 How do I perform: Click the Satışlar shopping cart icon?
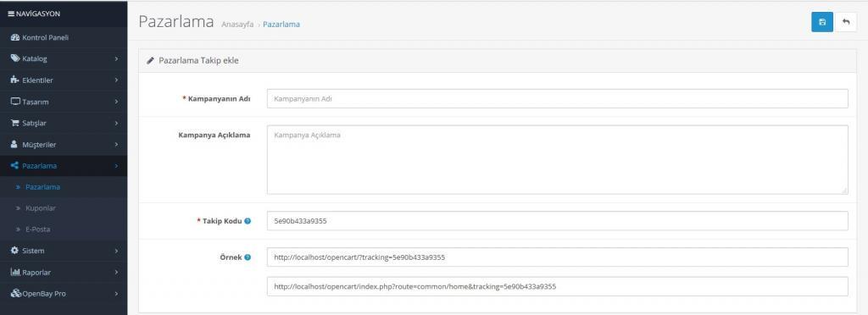pyautogui.click(x=15, y=123)
